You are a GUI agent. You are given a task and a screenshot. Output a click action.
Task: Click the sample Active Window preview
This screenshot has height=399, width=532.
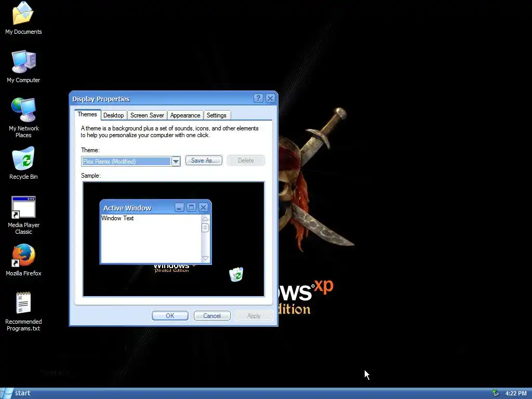[x=155, y=232]
